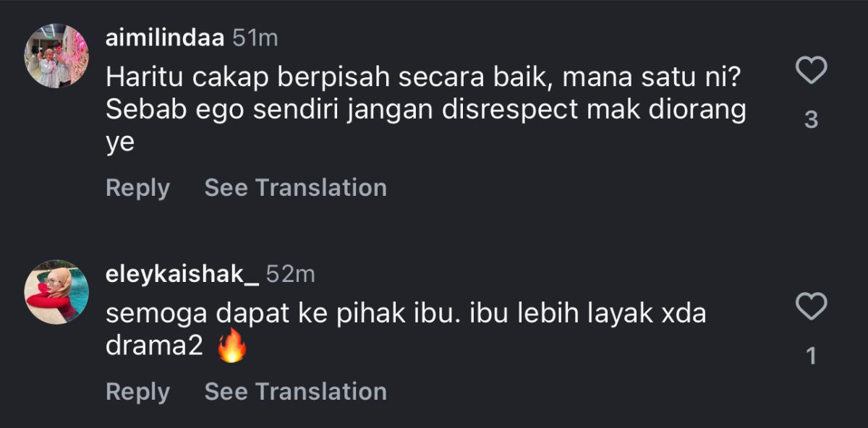View the 1 like on eleykaishak_'s comment
The height and width of the screenshot is (428, 868).
[x=811, y=356]
